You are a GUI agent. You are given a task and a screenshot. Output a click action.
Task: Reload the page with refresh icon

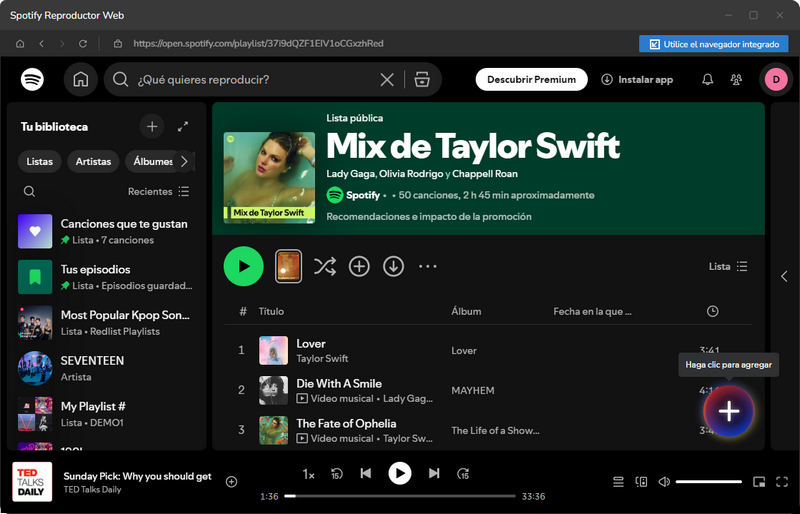point(83,44)
